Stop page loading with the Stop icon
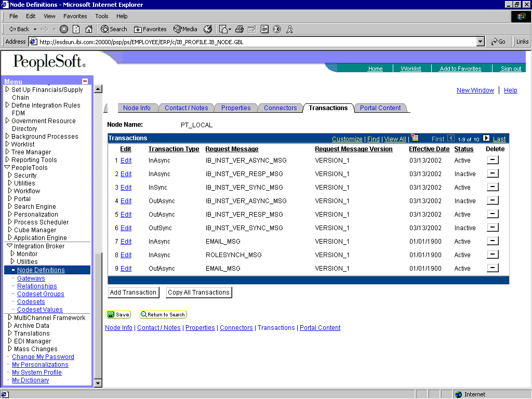The image size is (532, 399). [x=64, y=29]
